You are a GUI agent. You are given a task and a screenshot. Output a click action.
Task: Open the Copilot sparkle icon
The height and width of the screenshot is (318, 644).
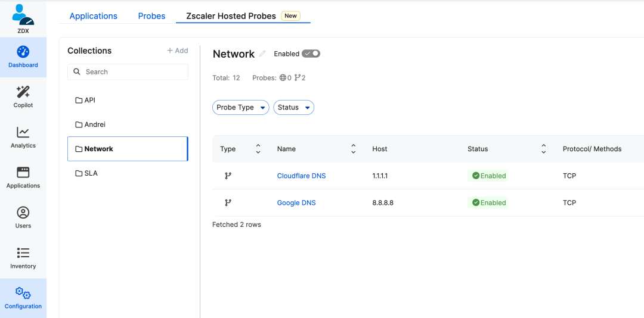click(23, 92)
